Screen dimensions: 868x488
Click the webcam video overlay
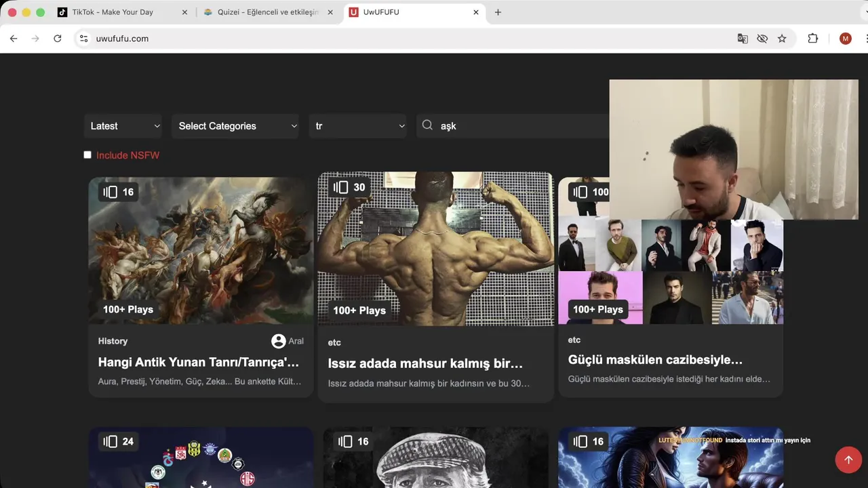(734, 150)
